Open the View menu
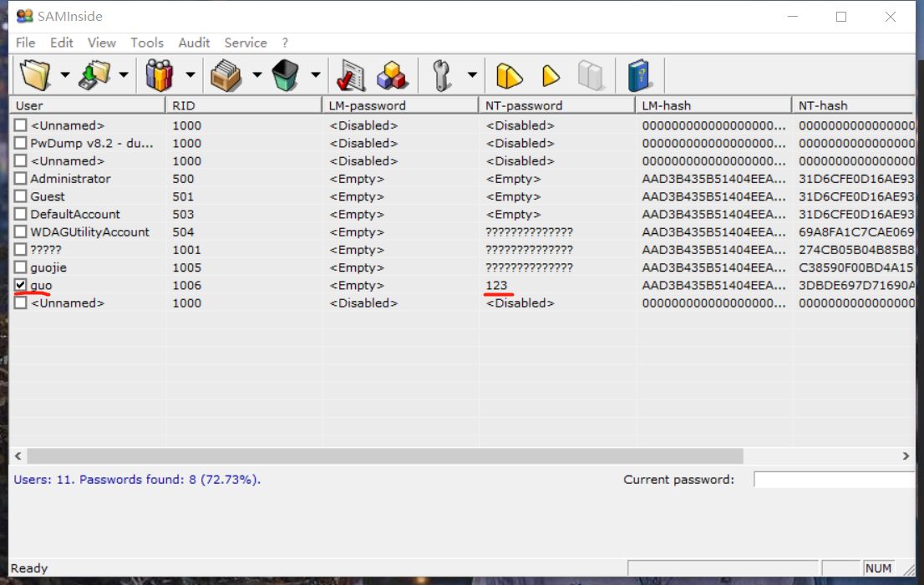 tap(101, 43)
